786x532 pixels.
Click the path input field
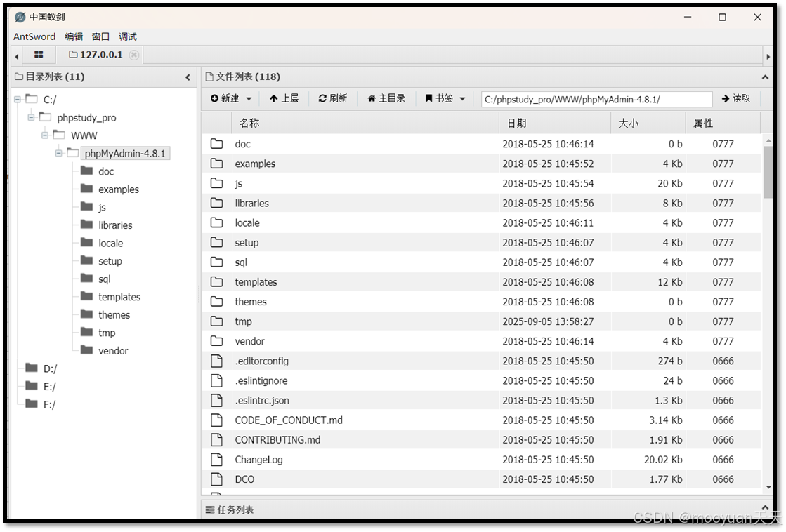click(596, 99)
